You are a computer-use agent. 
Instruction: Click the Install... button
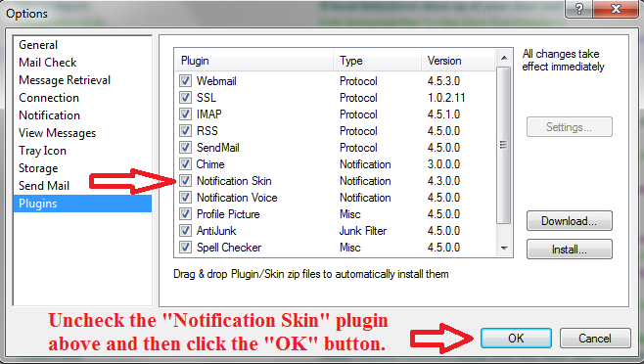coord(570,250)
